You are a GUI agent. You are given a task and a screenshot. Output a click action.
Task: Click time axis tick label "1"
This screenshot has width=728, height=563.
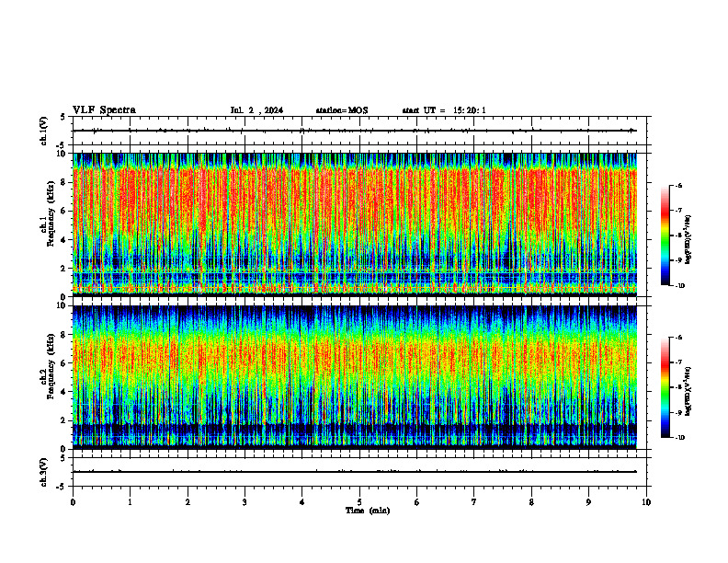pos(130,502)
